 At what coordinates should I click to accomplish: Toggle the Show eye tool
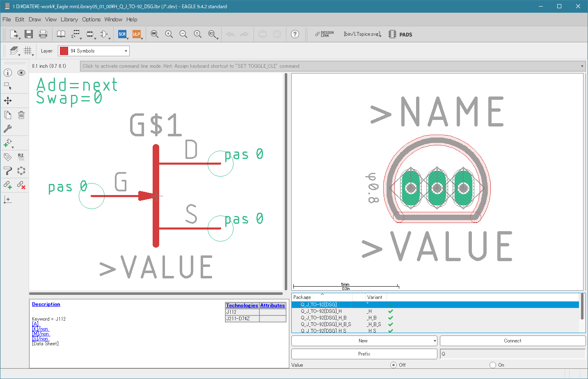pyautogui.click(x=21, y=73)
